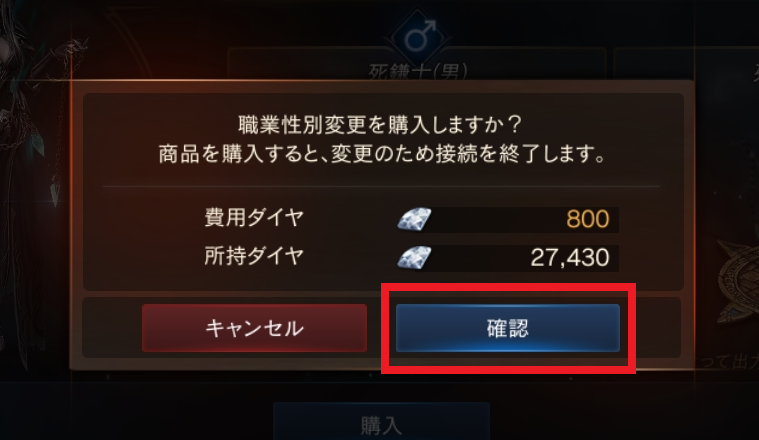Click the 27,430 owned diamonds value
Viewport: 759px width, 440px height.
tap(570, 257)
